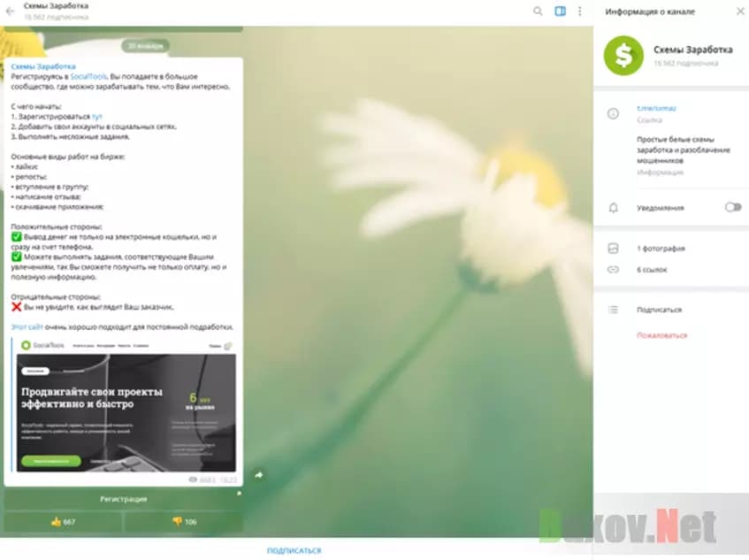Viewport: 749px width, 560px height.
Task: Click the back arrow in chat header
Action: click(x=10, y=12)
